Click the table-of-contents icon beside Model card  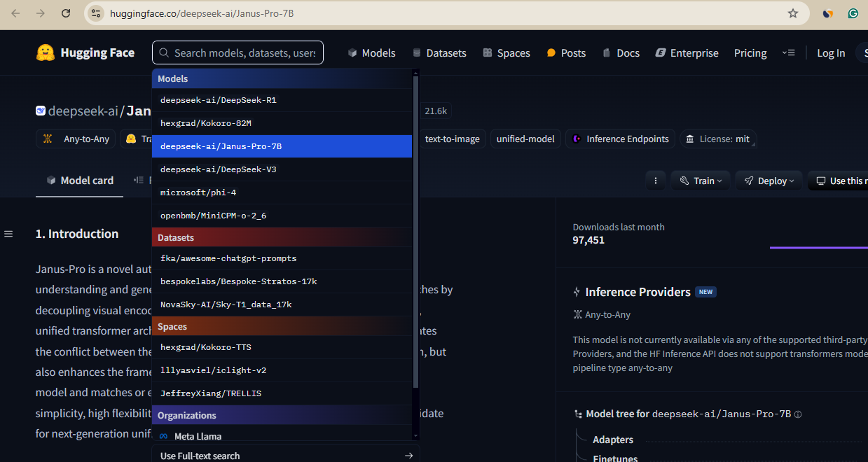pos(139,180)
